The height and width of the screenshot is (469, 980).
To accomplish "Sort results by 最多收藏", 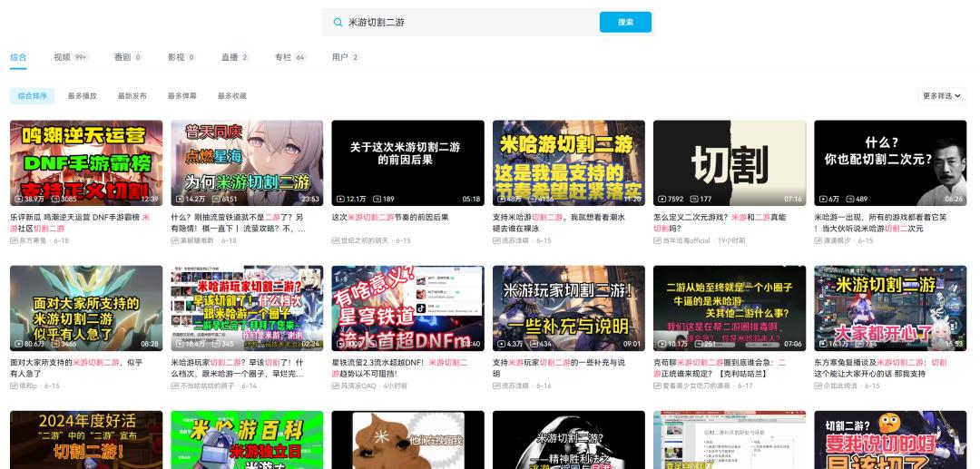I will tap(232, 96).
